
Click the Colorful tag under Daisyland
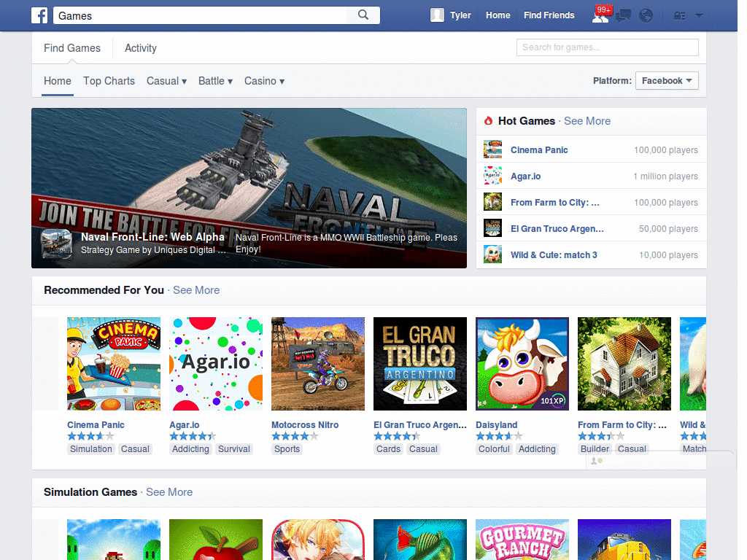(x=494, y=449)
